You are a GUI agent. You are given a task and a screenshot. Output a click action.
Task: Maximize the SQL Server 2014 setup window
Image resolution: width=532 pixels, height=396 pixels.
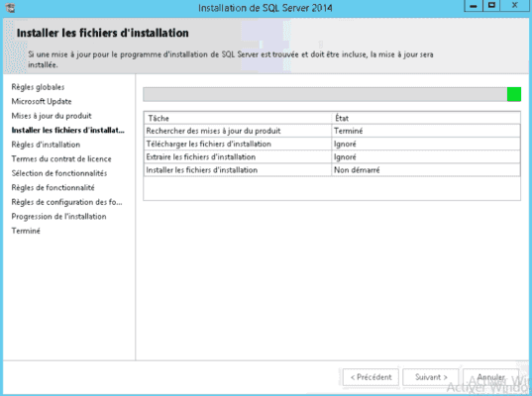[x=491, y=6]
